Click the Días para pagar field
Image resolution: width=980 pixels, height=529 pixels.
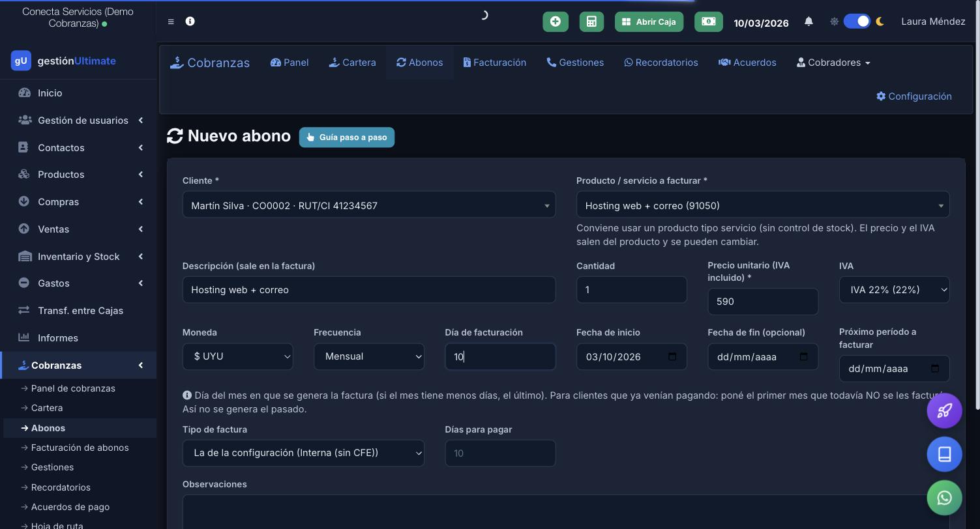coord(500,453)
